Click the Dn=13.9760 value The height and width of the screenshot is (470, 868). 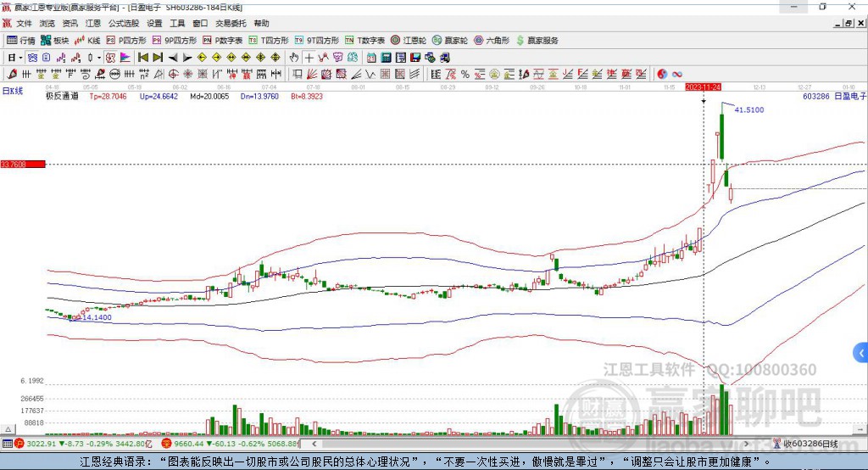pyautogui.click(x=259, y=97)
